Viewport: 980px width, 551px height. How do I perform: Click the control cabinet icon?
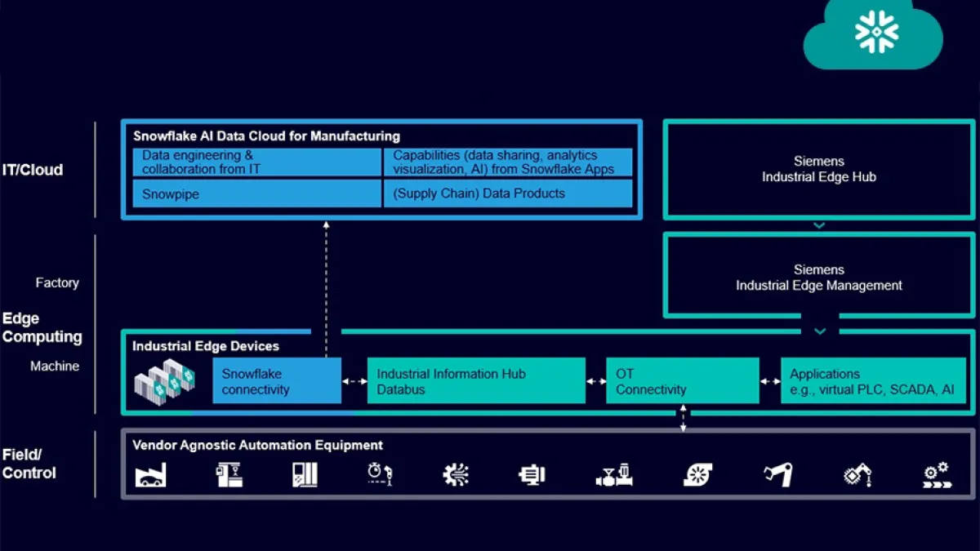click(305, 474)
